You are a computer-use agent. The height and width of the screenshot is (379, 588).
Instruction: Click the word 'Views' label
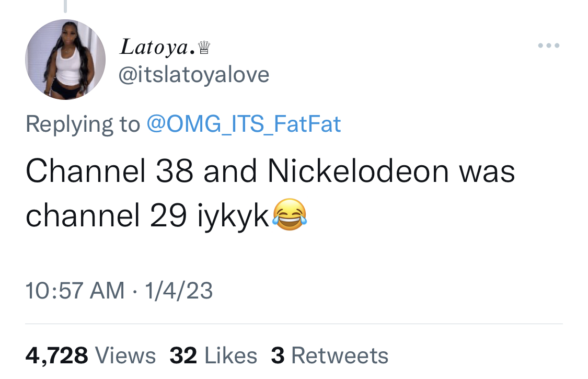pyautogui.click(x=125, y=355)
